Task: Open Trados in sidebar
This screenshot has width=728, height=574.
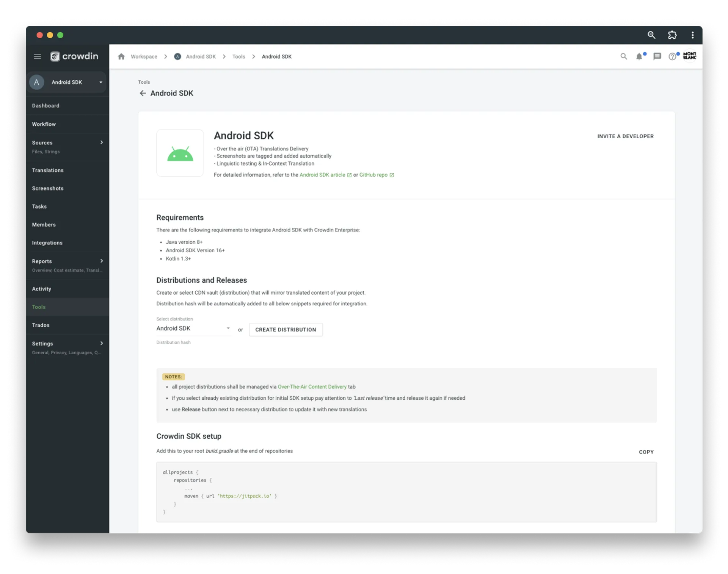Action: (x=67, y=325)
